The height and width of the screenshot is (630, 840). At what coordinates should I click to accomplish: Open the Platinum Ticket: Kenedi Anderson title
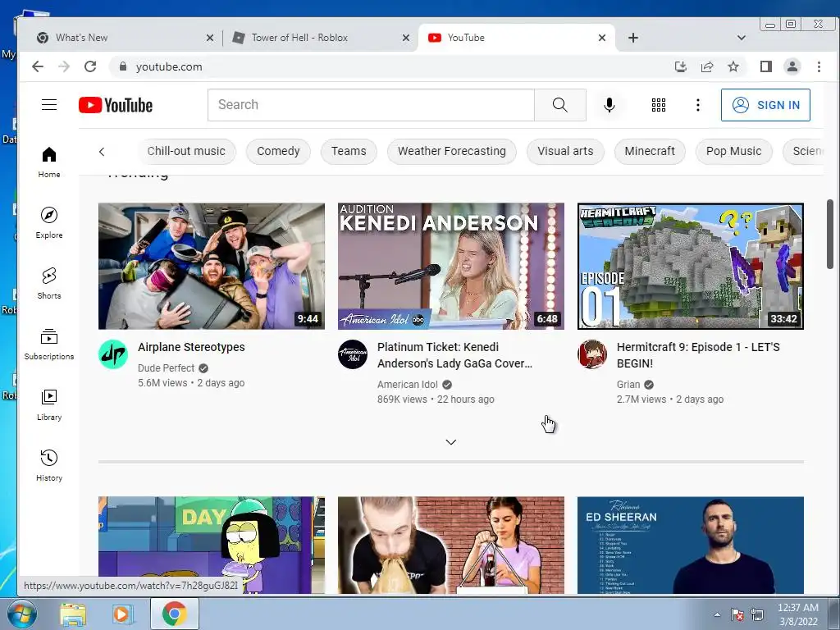(x=454, y=355)
